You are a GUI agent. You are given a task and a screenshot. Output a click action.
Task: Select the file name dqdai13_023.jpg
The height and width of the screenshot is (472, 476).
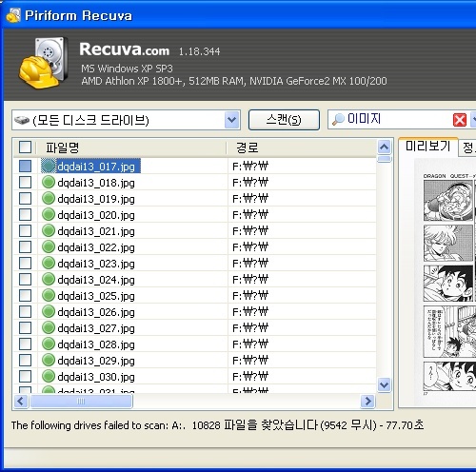(x=96, y=264)
